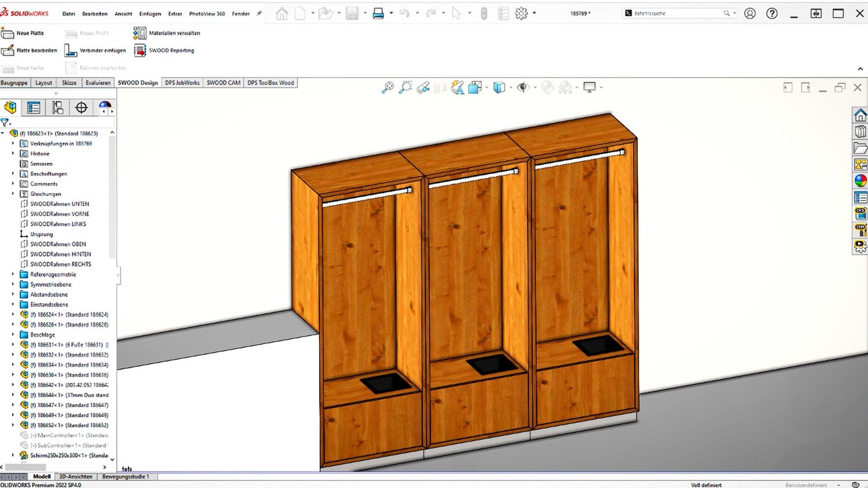Click the previous view icon

tap(423, 87)
